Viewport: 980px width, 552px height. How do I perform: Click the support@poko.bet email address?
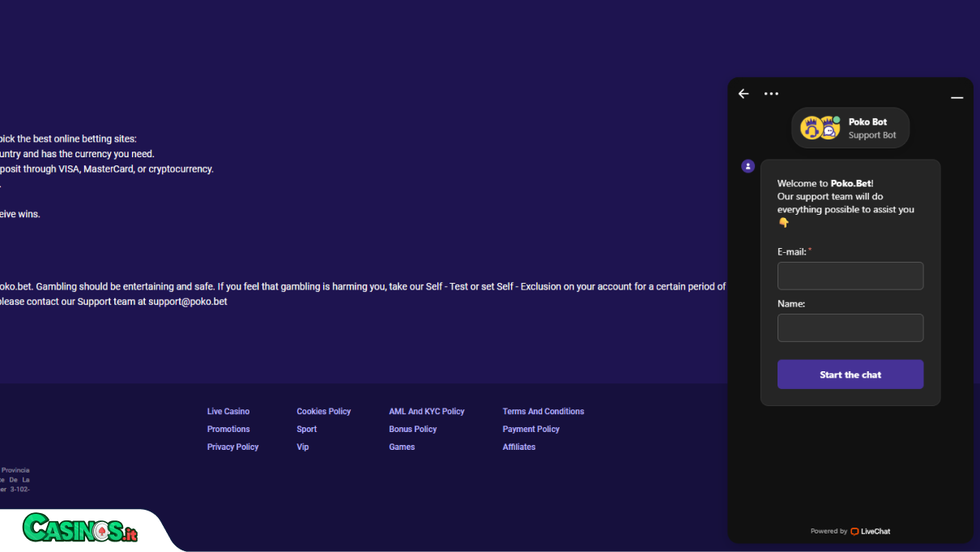pyautogui.click(x=188, y=302)
